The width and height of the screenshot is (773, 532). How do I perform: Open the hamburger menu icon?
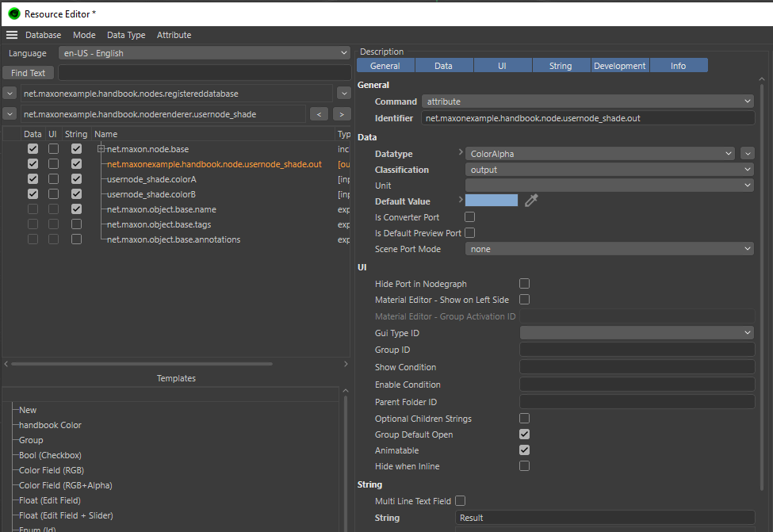[11, 35]
